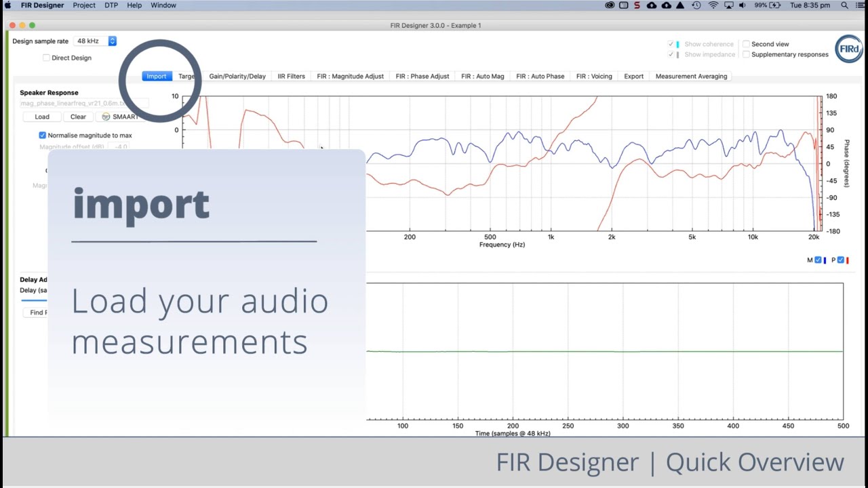This screenshot has height=488, width=868.
Task: Click the red S menu bar icon
Action: (x=637, y=5)
